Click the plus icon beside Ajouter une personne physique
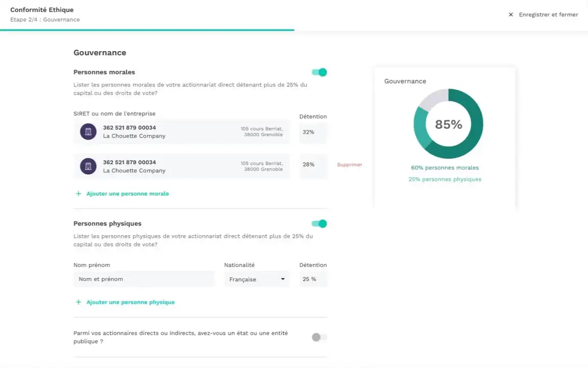This screenshot has width=588, height=368. [79, 302]
